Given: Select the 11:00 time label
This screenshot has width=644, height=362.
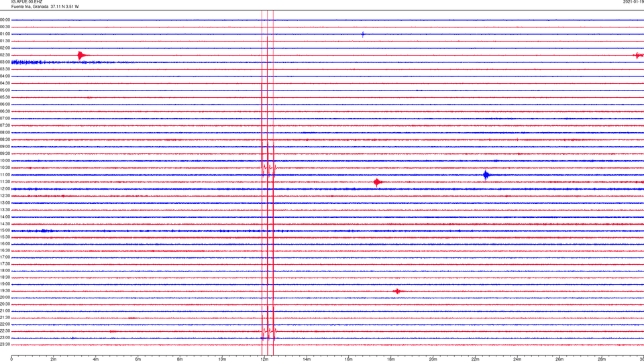Looking at the screenshot, I should [x=5, y=175].
